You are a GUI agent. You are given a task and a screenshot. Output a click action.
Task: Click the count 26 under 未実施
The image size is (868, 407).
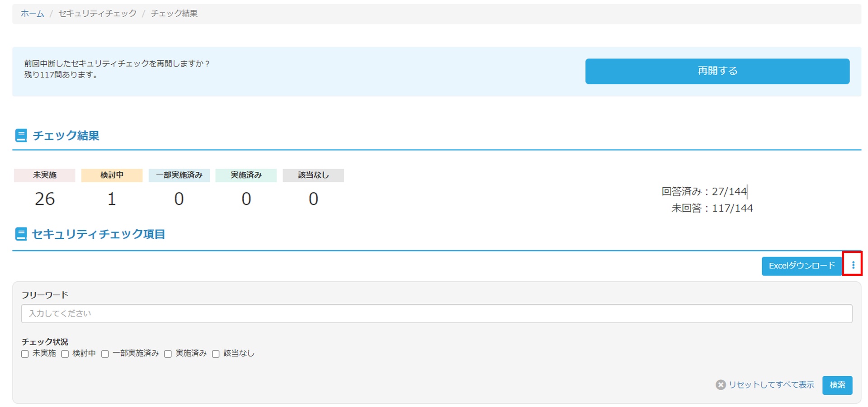point(45,199)
